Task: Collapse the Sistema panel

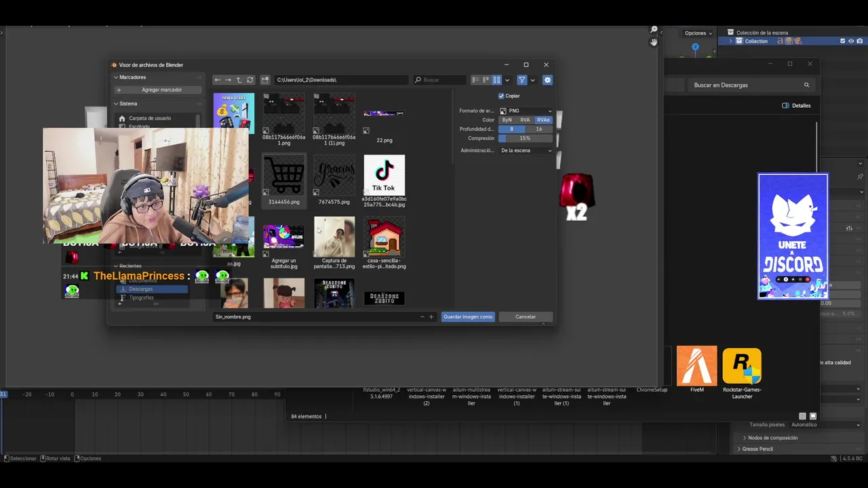Action: [116, 104]
